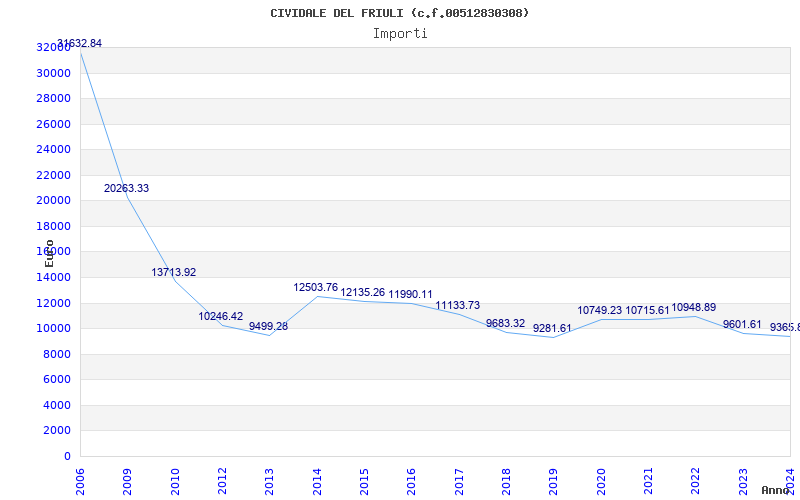Select data label 12503.76
The width and height of the screenshot is (800, 500).
tap(316, 288)
